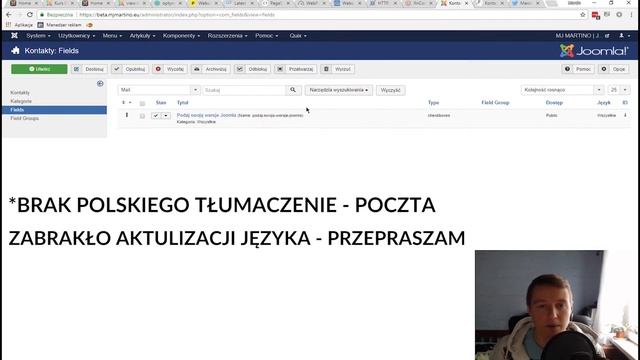Sort by the ID column header
This screenshot has height=360, width=640.
pyautogui.click(x=625, y=103)
